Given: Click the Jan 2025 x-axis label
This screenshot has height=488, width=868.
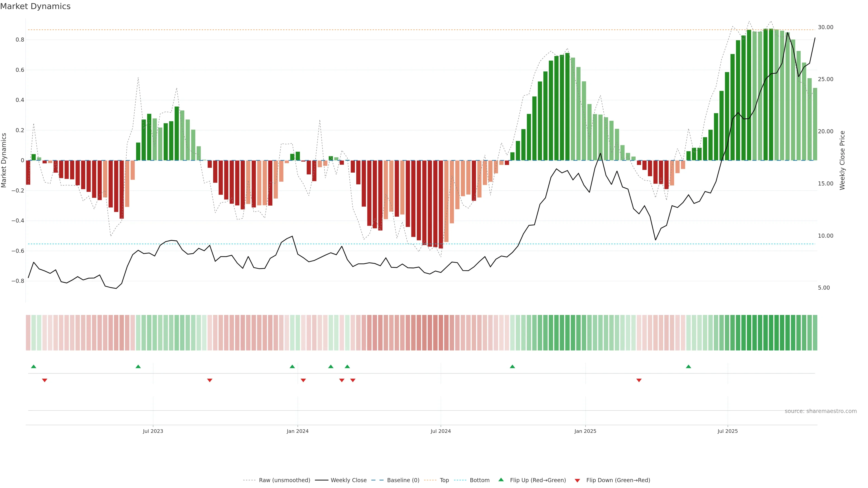Looking at the screenshot, I should [585, 431].
